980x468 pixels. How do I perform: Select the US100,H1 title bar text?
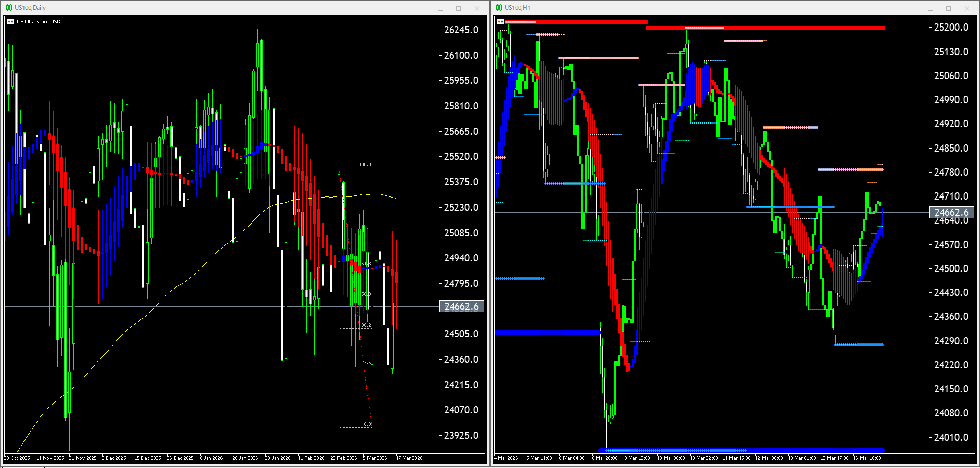(x=518, y=8)
